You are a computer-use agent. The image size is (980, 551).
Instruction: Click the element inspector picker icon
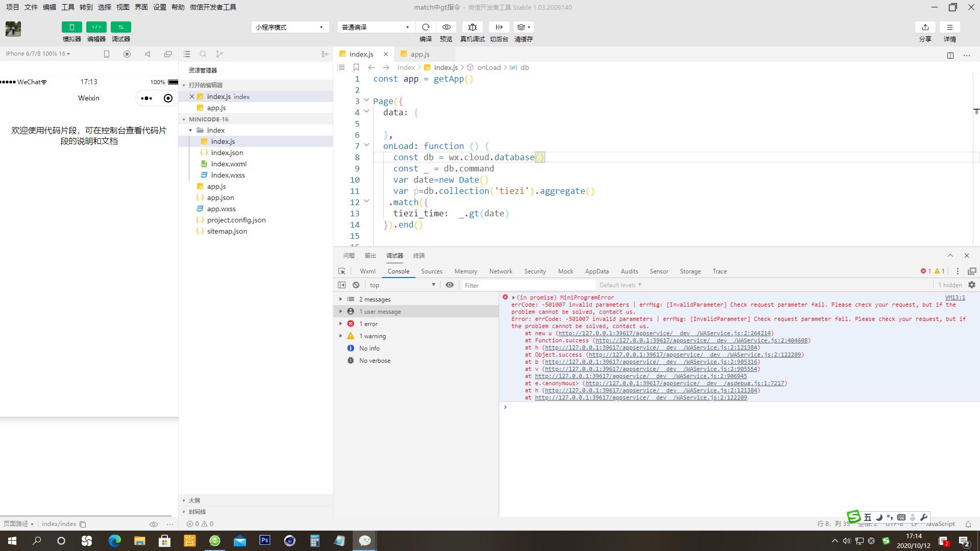click(341, 271)
